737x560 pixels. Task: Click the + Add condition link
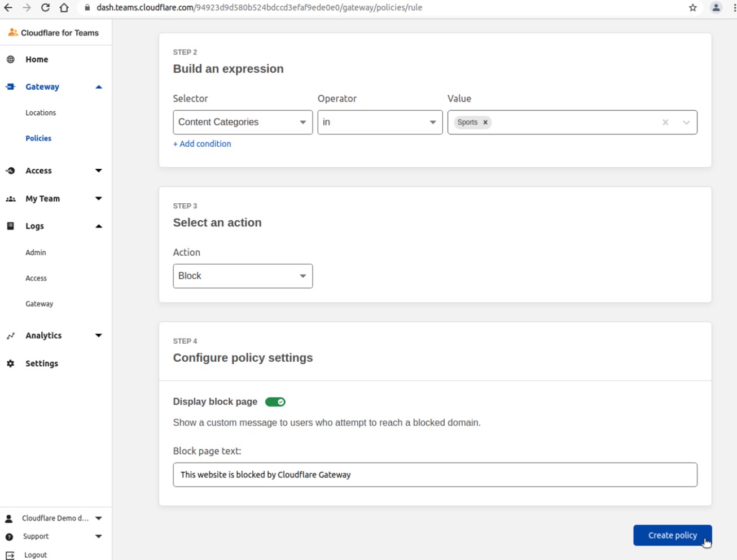pyautogui.click(x=202, y=144)
